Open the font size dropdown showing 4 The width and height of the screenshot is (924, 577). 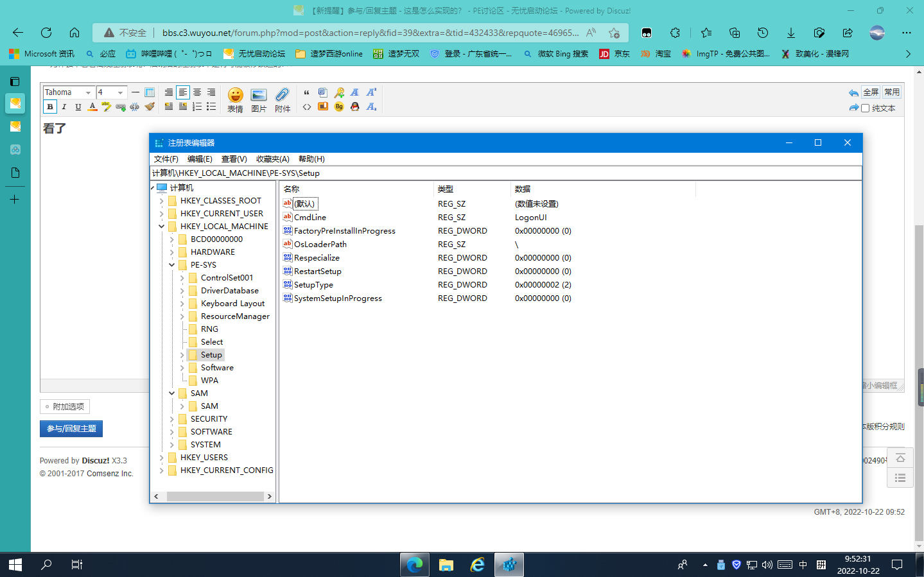[x=111, y=92]
